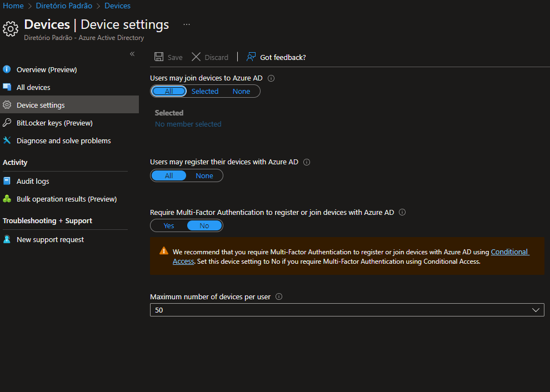
Task: Click the All devices monitor icon
Action: tap(7, 87)
